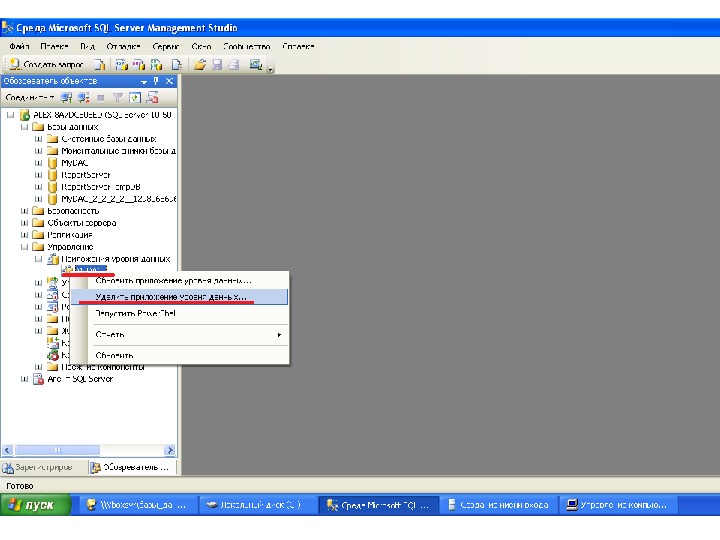Screen dimensions: 720x540
Task: Select the MyDAC database cylinder icon
Action: pos(53,163)
